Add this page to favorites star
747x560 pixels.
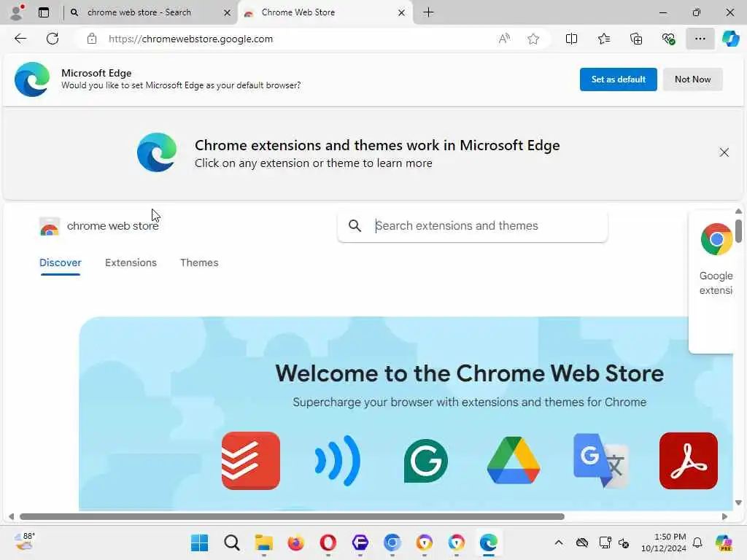[533, 39]
